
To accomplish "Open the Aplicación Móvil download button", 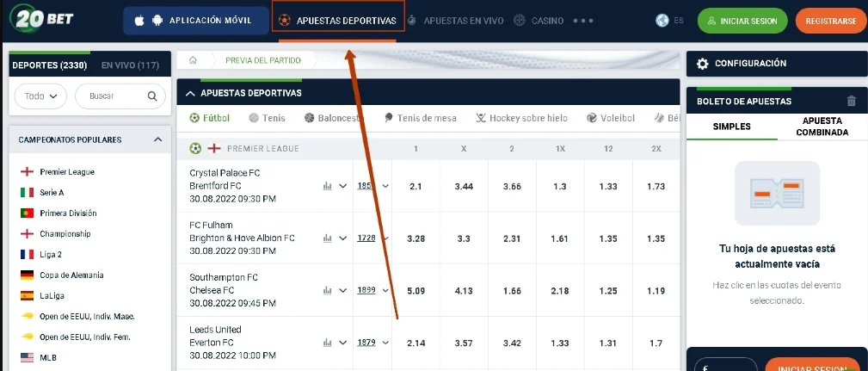I will 196,21.
